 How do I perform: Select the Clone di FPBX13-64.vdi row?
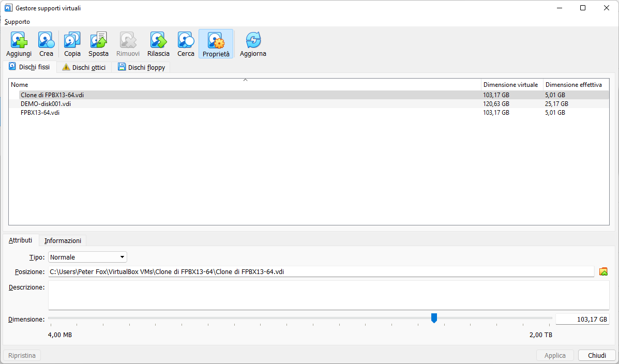[309, 95]
